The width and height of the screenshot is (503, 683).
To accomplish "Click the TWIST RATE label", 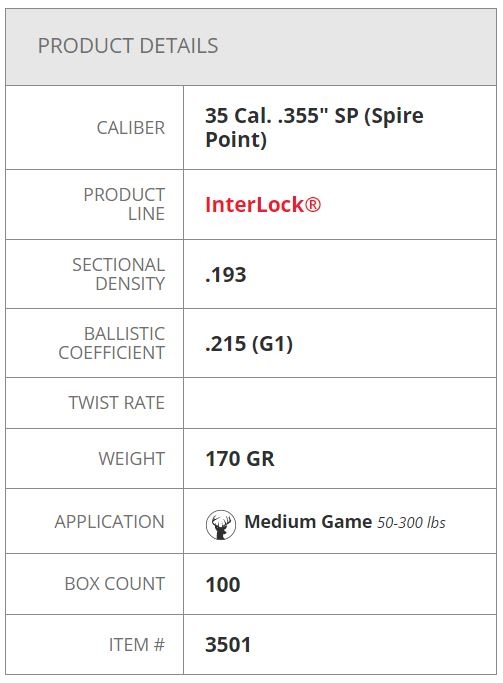I will click(x=117, y=403).
